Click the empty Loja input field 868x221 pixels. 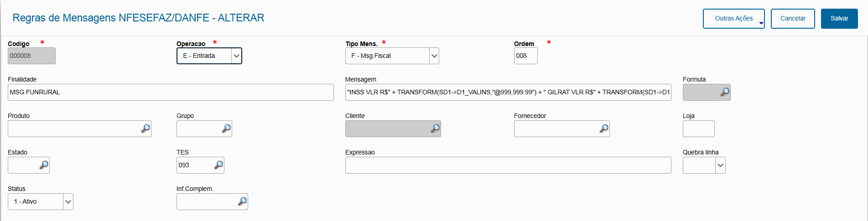(x=698, y=128)
